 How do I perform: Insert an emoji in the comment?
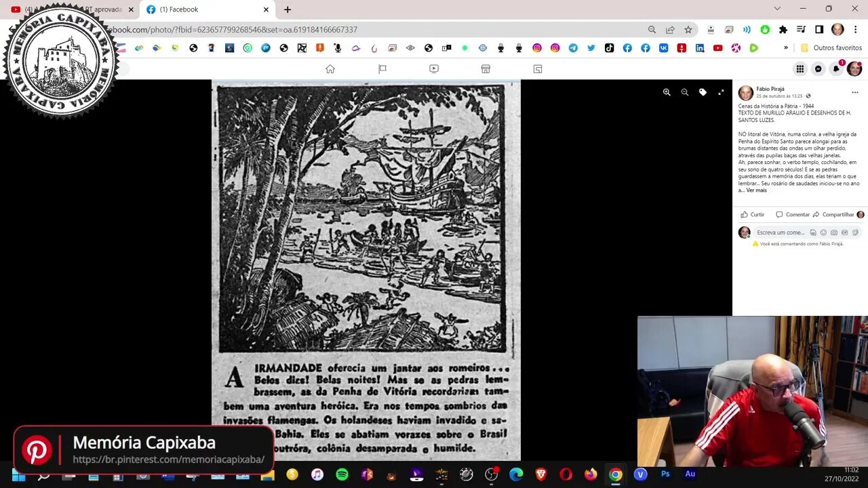click(x=823, y=232)
